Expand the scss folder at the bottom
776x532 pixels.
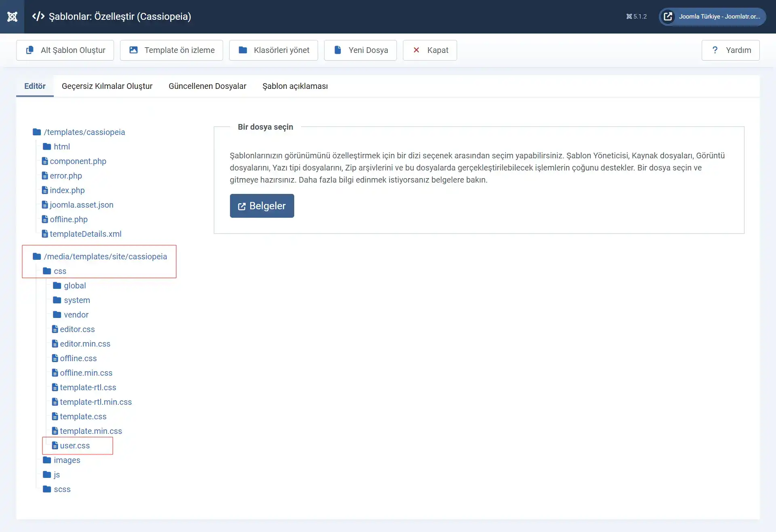[x=63, y=489]
